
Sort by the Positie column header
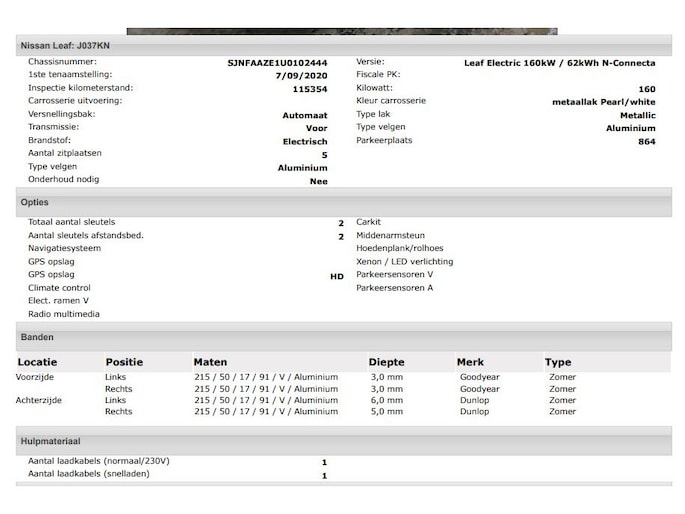tap(124, 362)
